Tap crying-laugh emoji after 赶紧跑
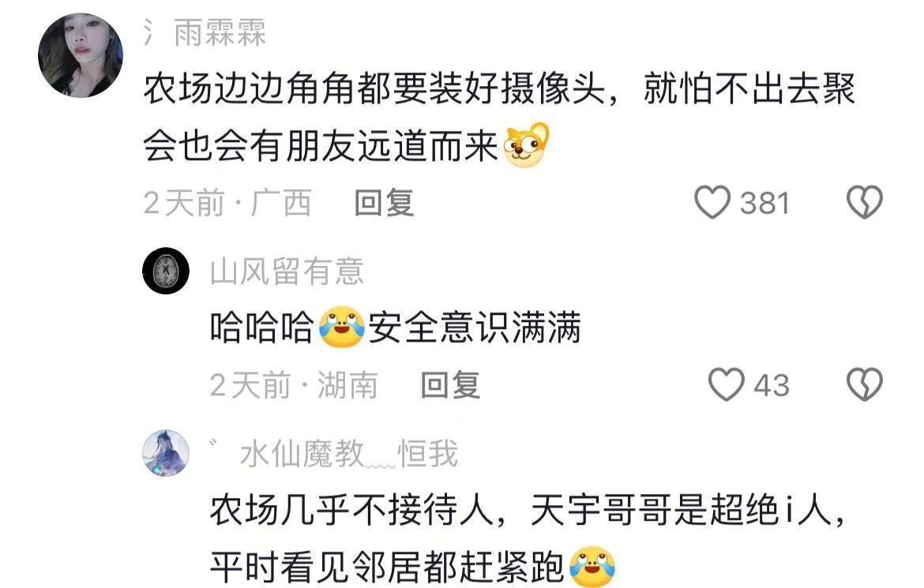Screen dimensions: 924x588 pyautogui.click(x=592, y=567)
